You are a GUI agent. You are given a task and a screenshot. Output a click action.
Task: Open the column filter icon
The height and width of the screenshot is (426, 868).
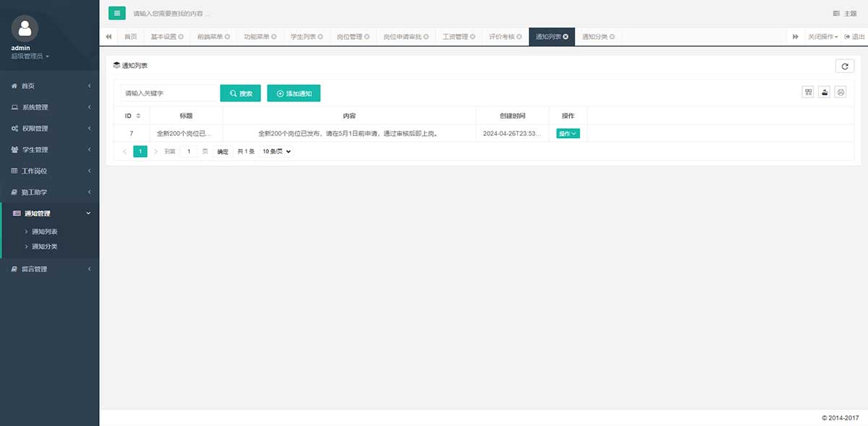point(808,92)
